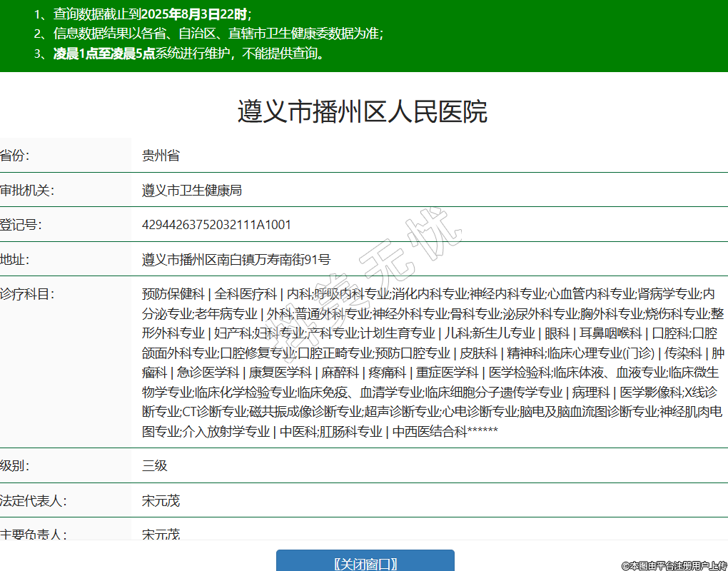728x571 pixels.
Task: Click the 地址 row label
Action: tap(15, 260)
